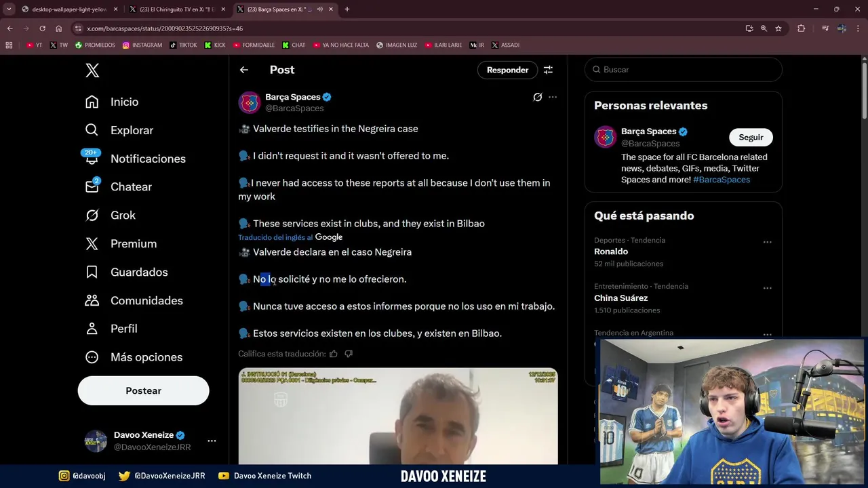Image resolution: width=868 pixels, height=488 pixels.
Task: Open Chatear messages
Action: 119,187
